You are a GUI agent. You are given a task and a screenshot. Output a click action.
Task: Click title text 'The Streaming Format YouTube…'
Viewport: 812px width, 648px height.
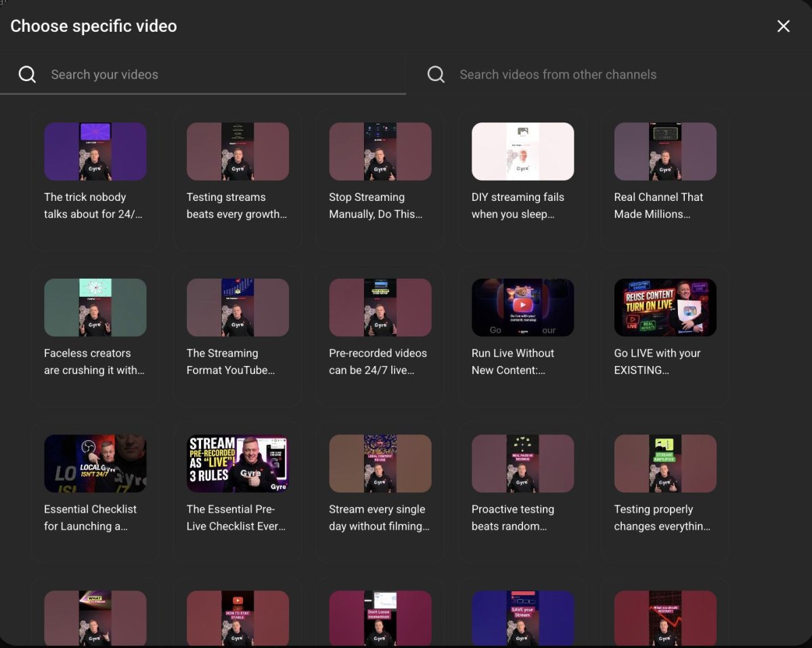point(231,362)
